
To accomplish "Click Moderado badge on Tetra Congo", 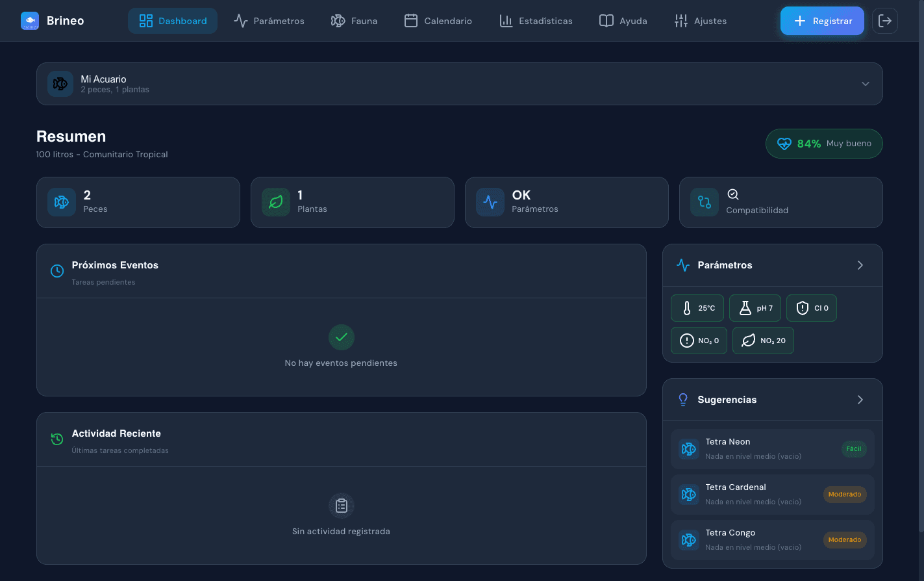I will pos(845,540).
